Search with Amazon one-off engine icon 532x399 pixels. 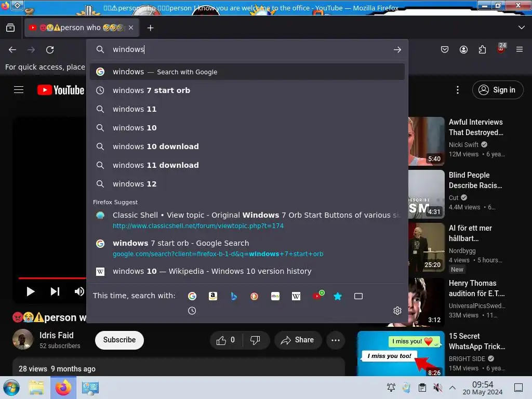click(x=212, y=296)
